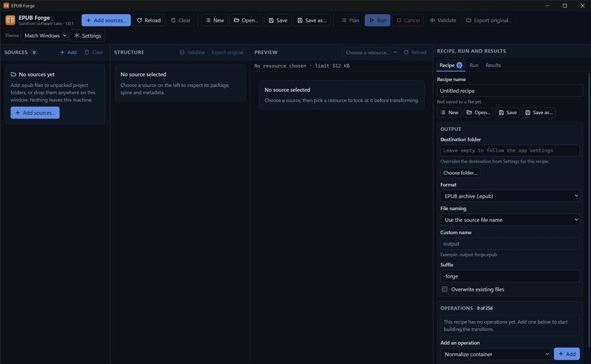Viewport: 591px width, 364px height.
Task: Click the EPUB Forge app logo
Action: tap(10, 20)
